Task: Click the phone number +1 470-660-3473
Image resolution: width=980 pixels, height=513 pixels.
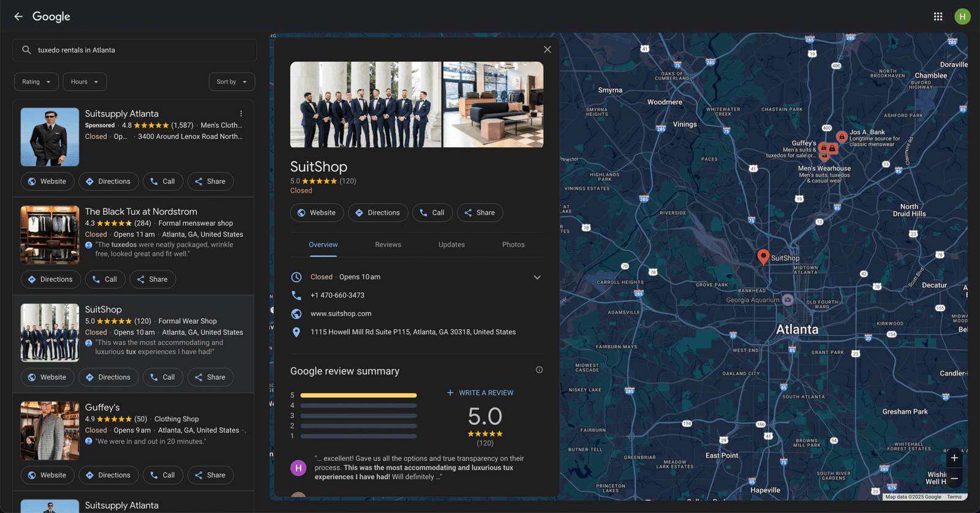Action: pyautogui.click(x=337, y=295)
